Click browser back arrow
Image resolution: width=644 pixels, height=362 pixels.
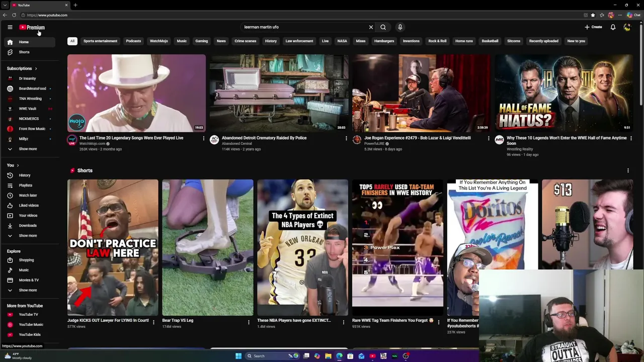coord(5,15)
